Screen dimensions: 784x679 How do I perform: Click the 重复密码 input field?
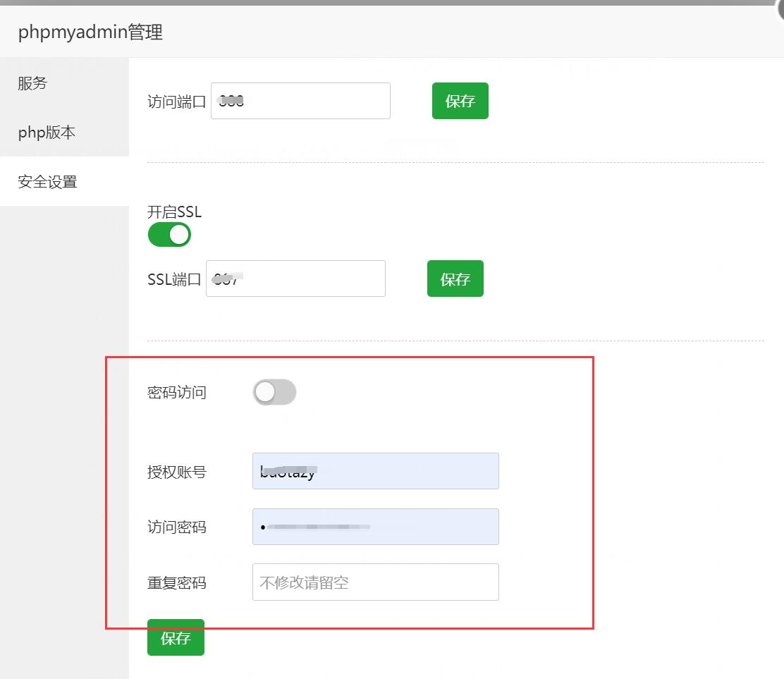[x=376, y=582]
